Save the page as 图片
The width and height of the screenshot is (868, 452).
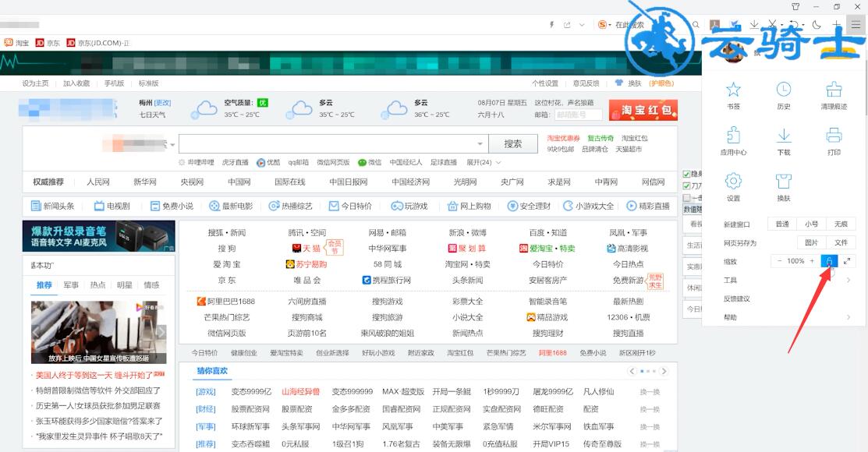coord(812,242)
